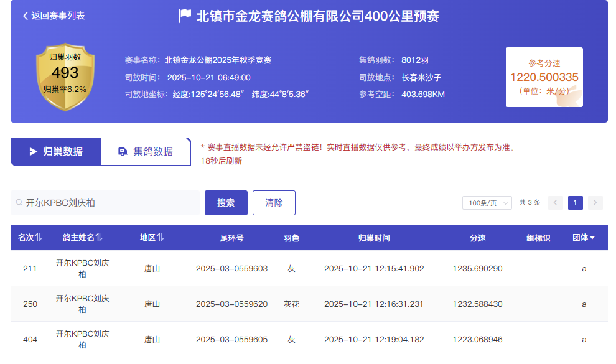Viewport: 616px width, 364px height.
Task: Select page 1 in pagination
Action: (x=576, y=203)
